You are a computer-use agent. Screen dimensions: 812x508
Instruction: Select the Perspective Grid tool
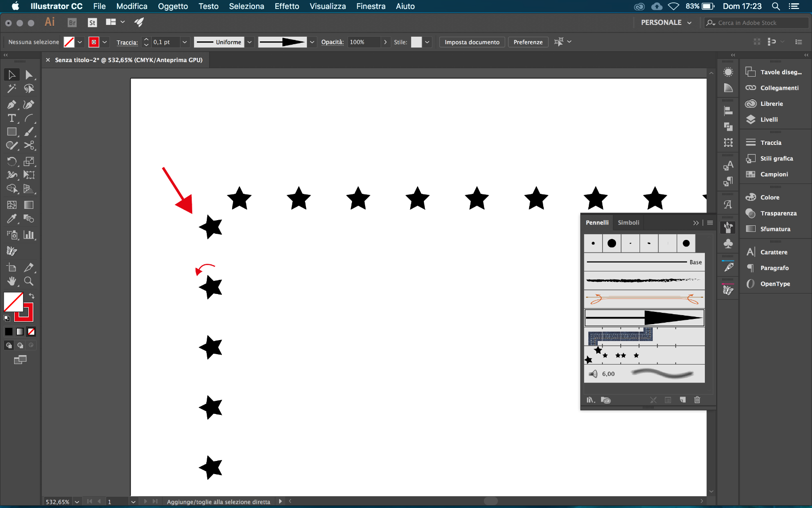tap(29, 189)
